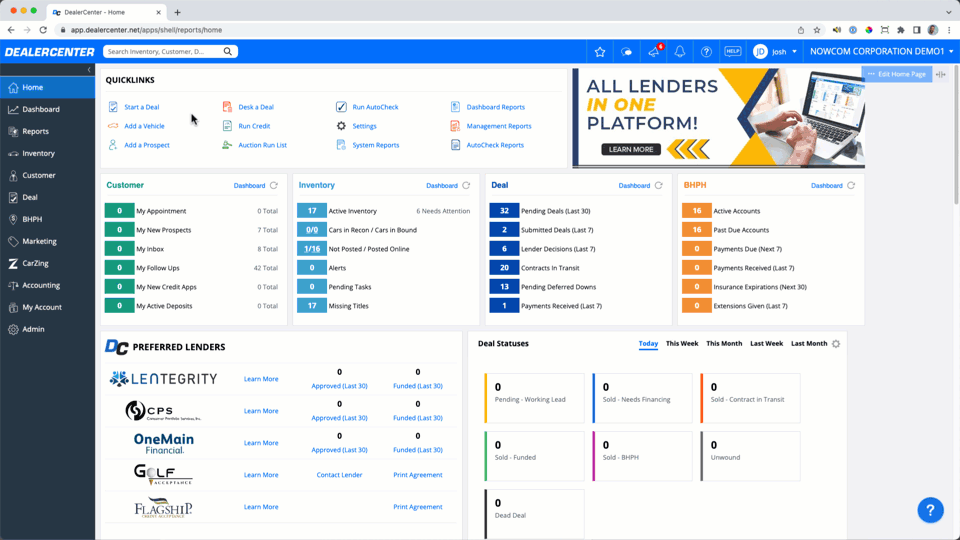Refresh the Deal panel

click(x=659, y=185)
